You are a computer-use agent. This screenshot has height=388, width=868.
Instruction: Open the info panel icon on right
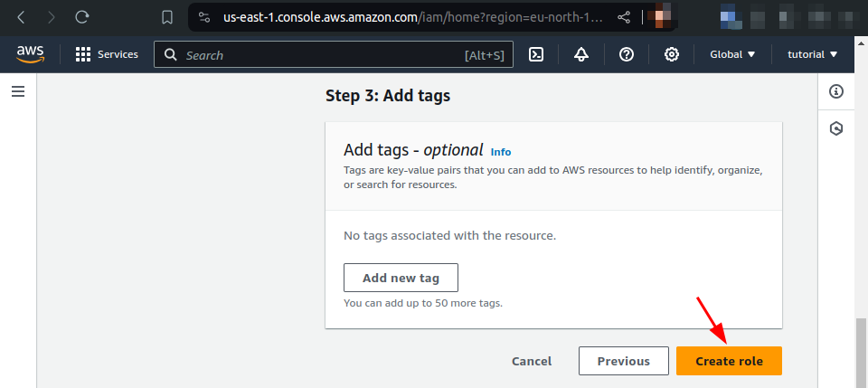836,91
